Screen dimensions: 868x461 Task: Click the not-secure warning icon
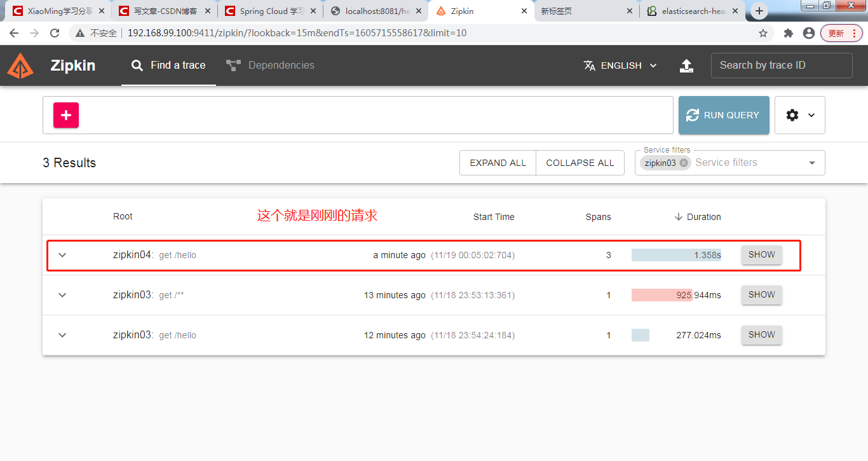pos(81,33)
